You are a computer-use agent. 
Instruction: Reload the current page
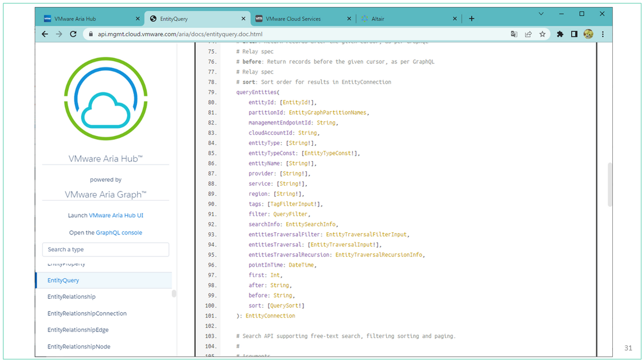pyautogui.click(x=73, y=34)
